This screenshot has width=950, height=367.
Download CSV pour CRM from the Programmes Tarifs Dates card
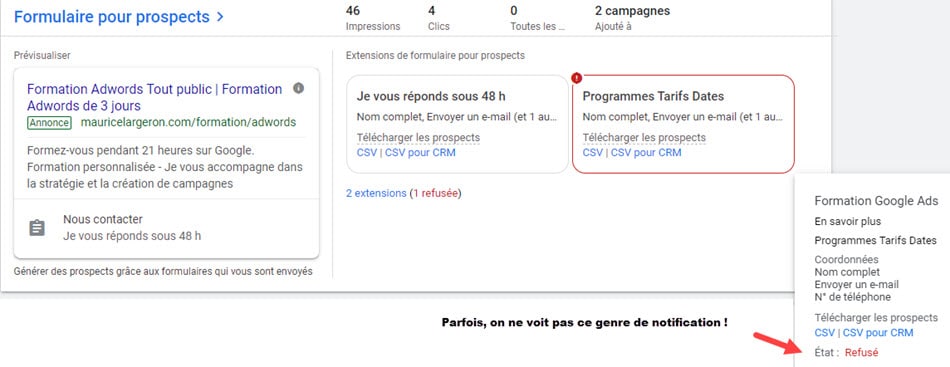click(x=646, y=153)
